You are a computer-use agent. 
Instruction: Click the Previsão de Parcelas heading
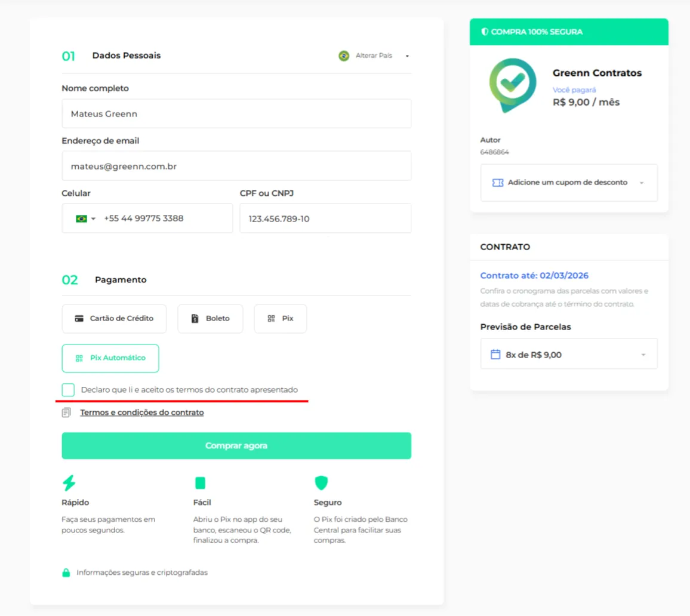point(525,327)
